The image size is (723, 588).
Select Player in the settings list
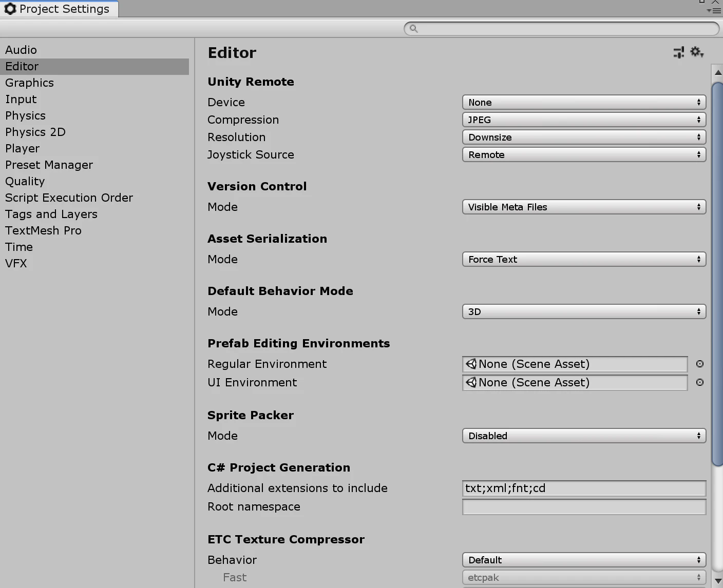click(22, 148)
